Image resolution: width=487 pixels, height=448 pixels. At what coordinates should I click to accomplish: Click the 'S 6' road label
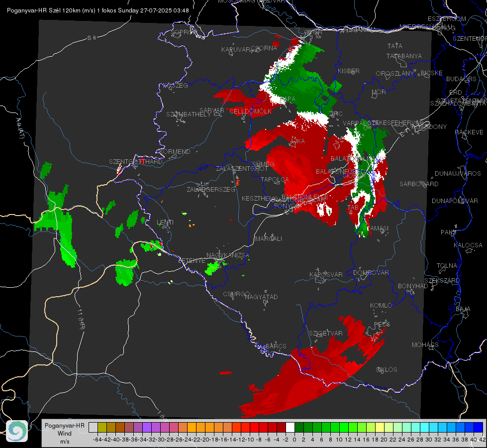click(x=92, y=38)
